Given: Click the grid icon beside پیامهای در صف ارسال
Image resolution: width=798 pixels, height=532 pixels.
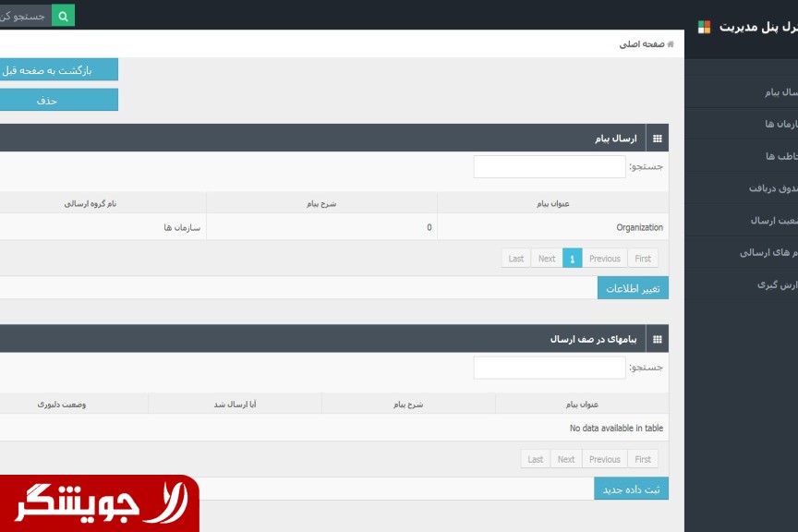Looking at the screenshot, I should pyautogui.click(x=658, y=339).
